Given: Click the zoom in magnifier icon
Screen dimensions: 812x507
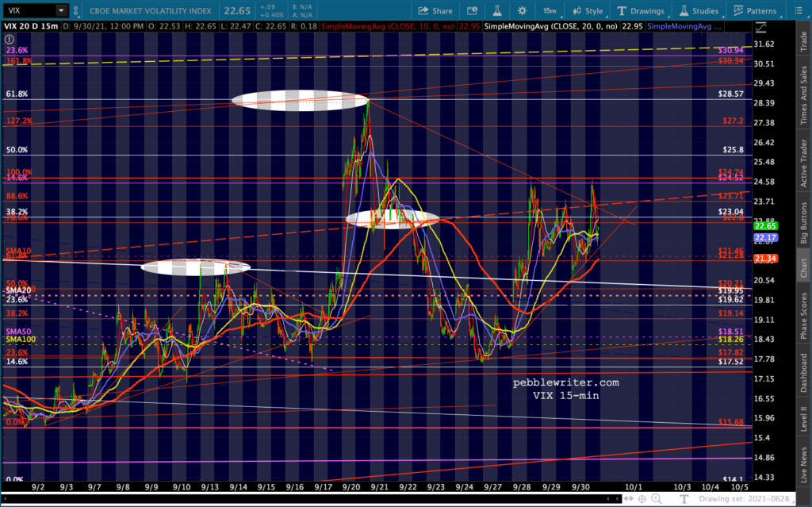Looking at the screenshot, I should (657, 499).
